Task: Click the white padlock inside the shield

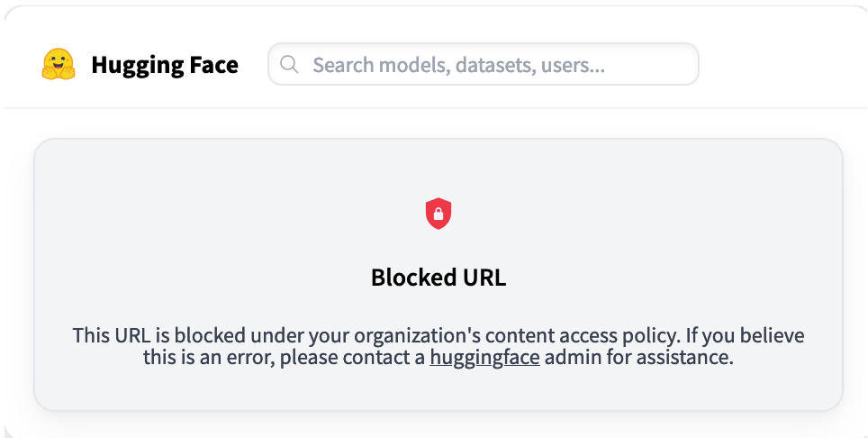Action: point(439,214)
